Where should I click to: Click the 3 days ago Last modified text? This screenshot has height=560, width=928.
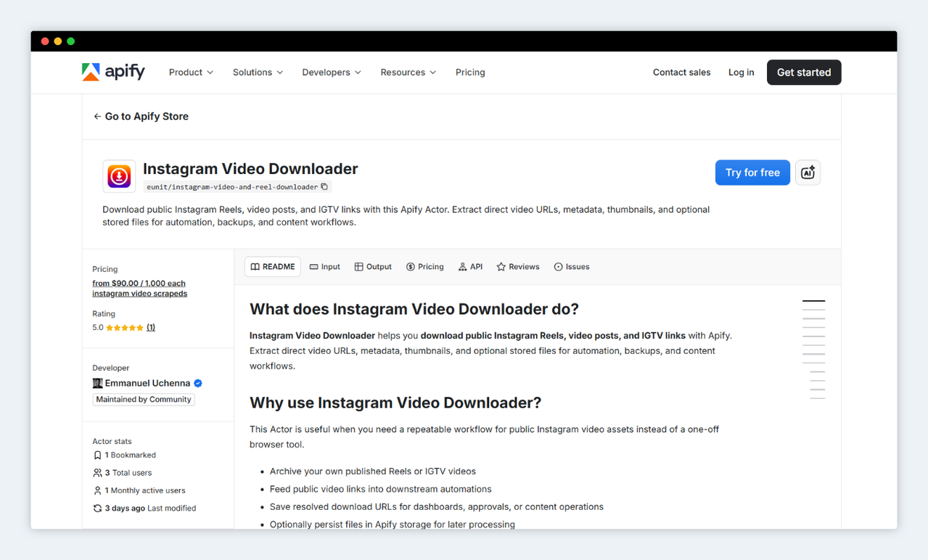[x=150, y=508]
